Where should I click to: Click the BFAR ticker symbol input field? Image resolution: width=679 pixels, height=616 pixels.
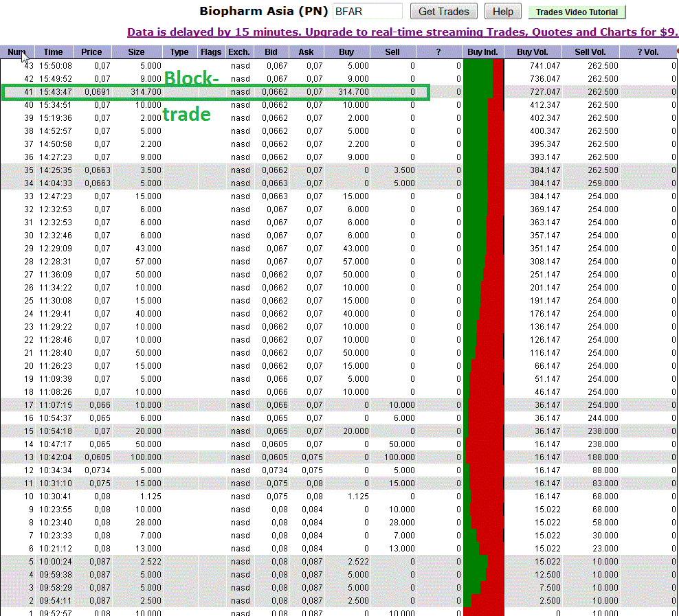point(367,11)
